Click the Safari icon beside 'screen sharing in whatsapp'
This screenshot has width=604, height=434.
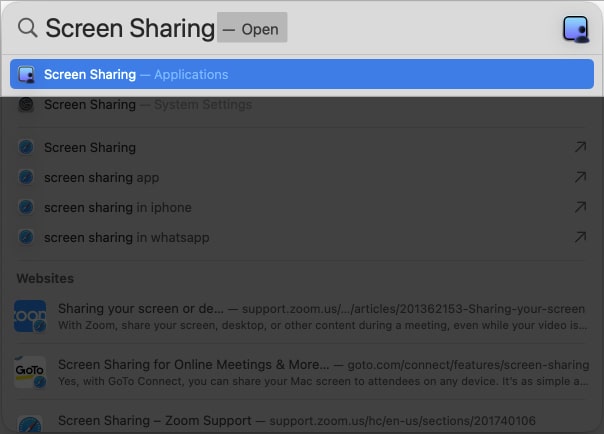[x=26, y=237]
